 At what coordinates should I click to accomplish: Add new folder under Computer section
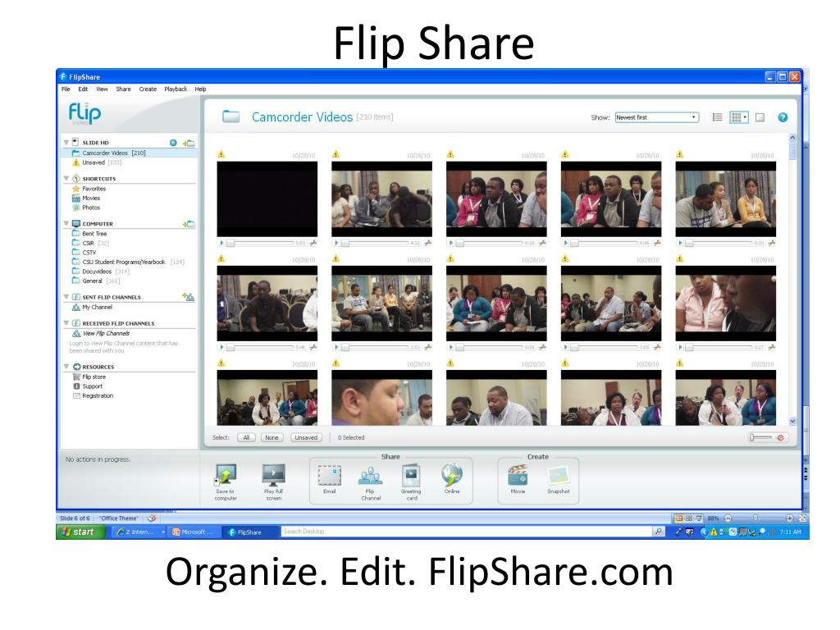tap(189, 224)
